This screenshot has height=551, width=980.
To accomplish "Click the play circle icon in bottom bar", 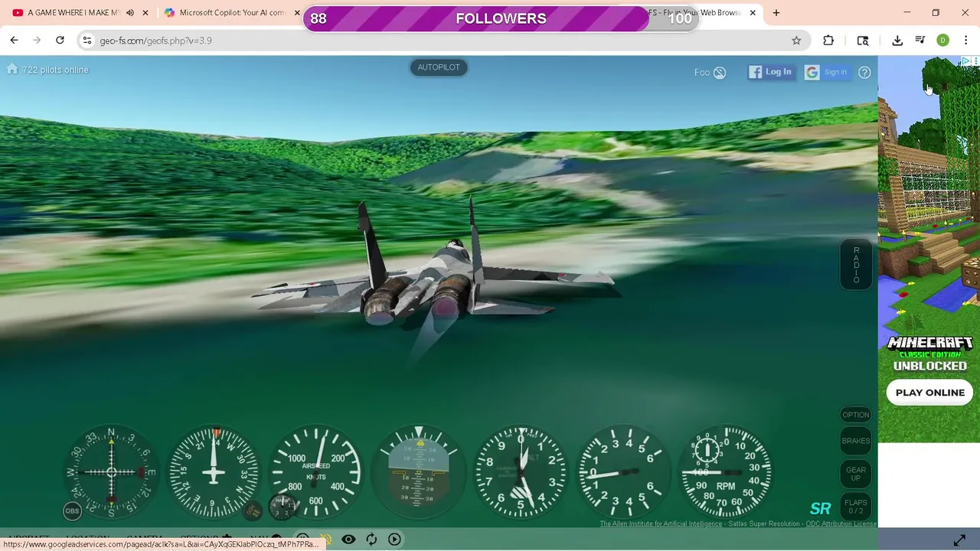I will tap(394, 540).
